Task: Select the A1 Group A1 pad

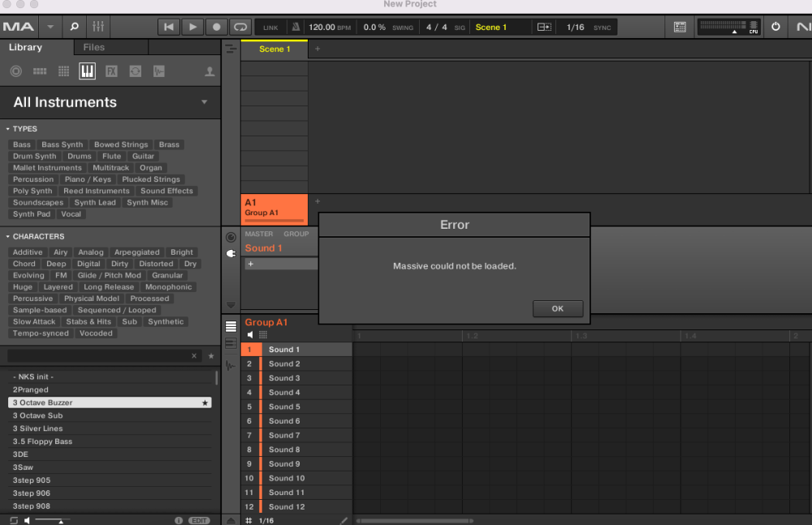Action: coord(274,209)
